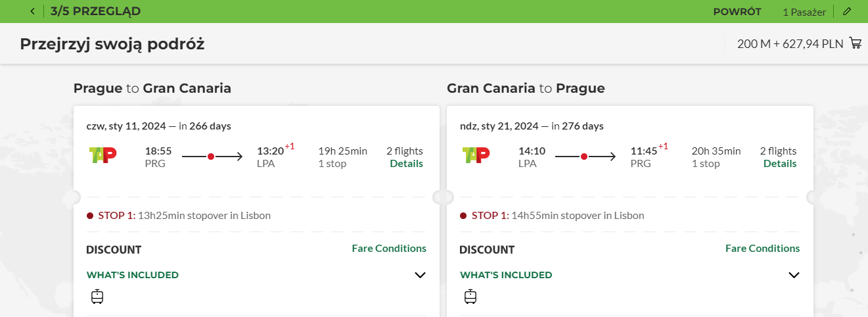Open the shopping cart icon
This screenshot has height=317, width=868.
(x=856, y=43)
